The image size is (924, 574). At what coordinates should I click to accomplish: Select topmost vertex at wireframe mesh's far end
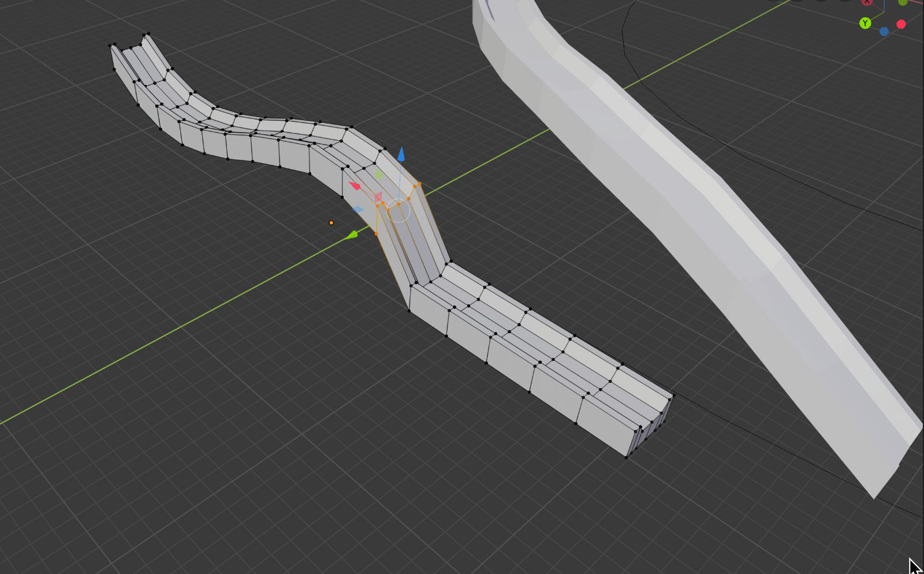148,34
